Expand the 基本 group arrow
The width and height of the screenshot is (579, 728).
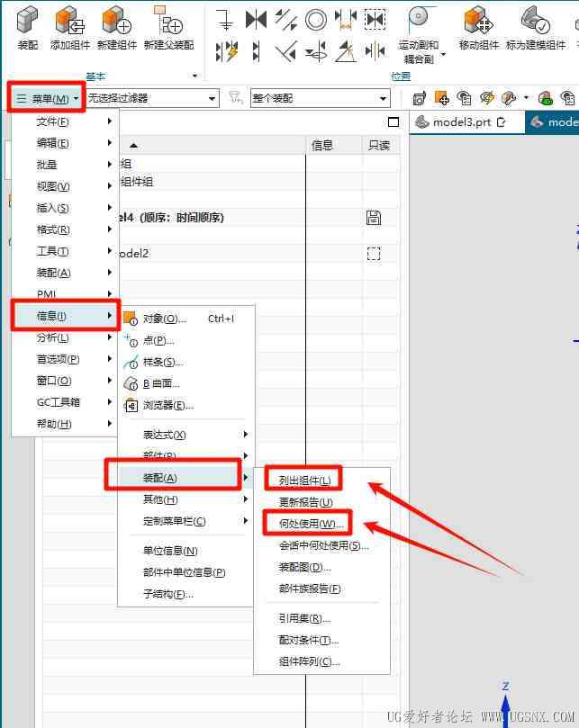195,76
